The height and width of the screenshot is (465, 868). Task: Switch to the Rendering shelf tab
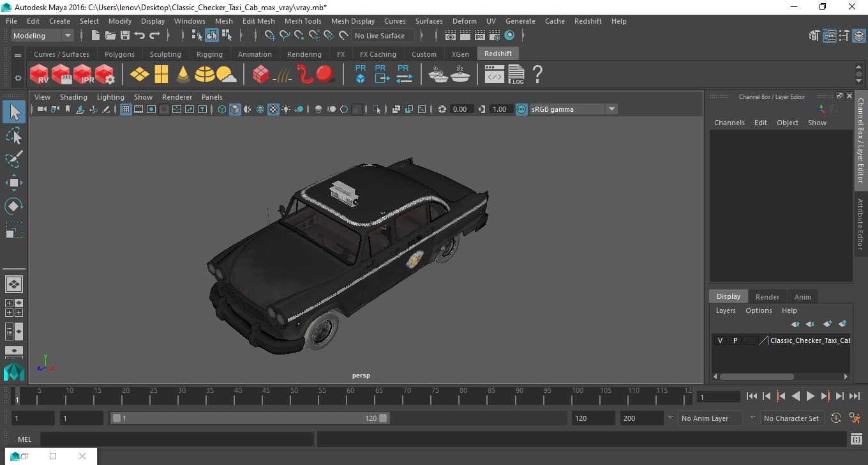click(304, 54)
